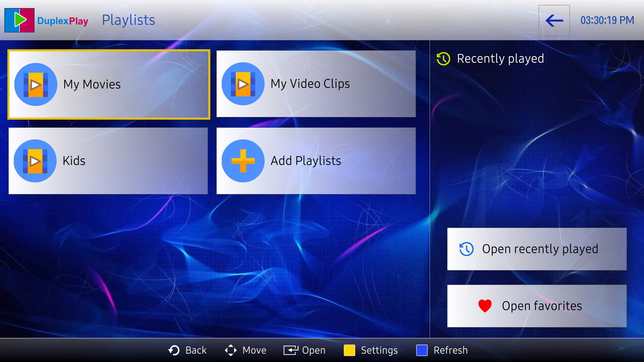Click the Move directional icon at the bottom
Screen dimensions: 644x362
click(231, 350)
